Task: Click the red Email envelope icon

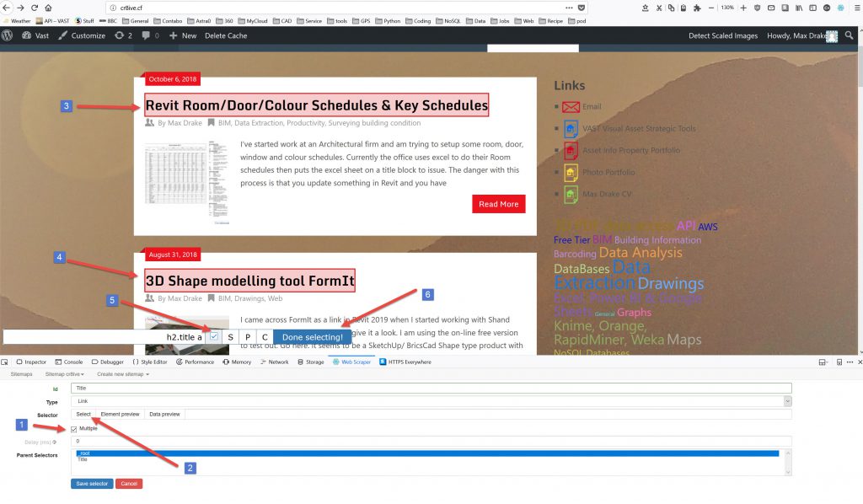Action: [x=571, y=107]
